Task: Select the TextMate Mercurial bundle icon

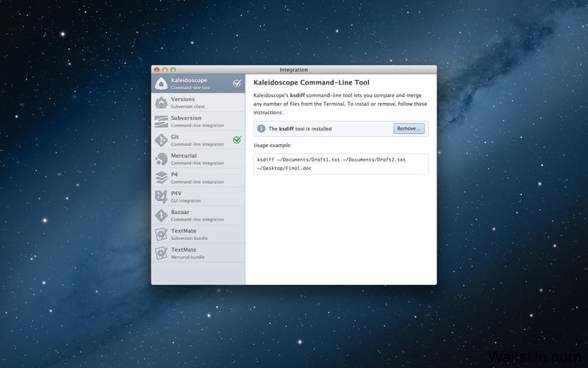Action: [x=162, y=253]
